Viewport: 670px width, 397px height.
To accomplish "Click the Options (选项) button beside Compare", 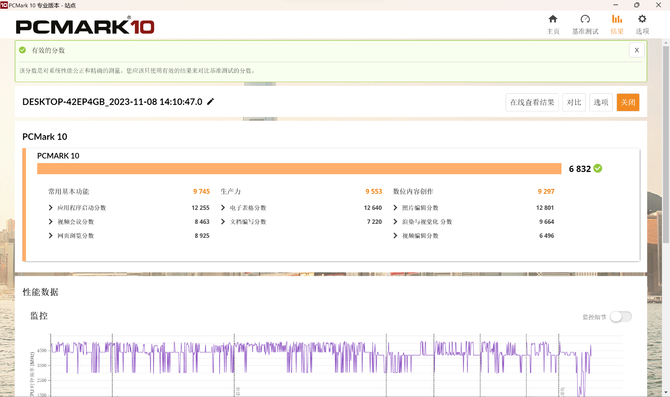I will (601, 103).
